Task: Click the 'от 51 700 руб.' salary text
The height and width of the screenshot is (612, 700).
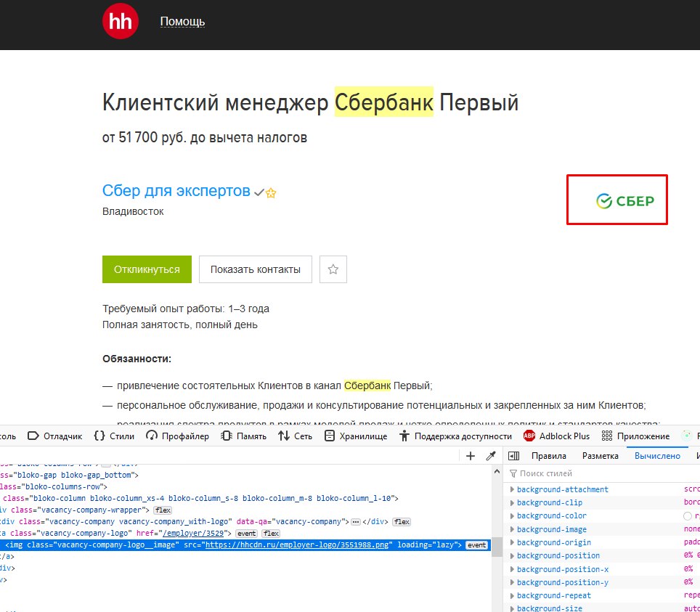Action: coord(145,137)
